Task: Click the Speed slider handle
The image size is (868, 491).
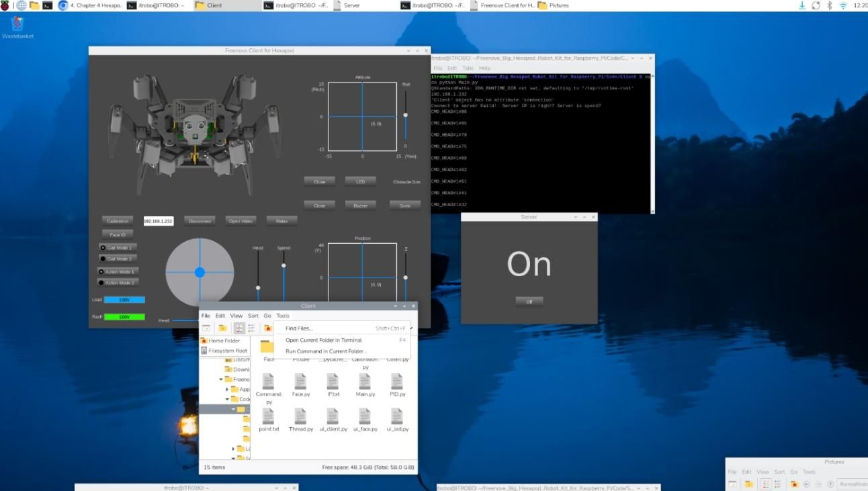Action: pos(284,265)
